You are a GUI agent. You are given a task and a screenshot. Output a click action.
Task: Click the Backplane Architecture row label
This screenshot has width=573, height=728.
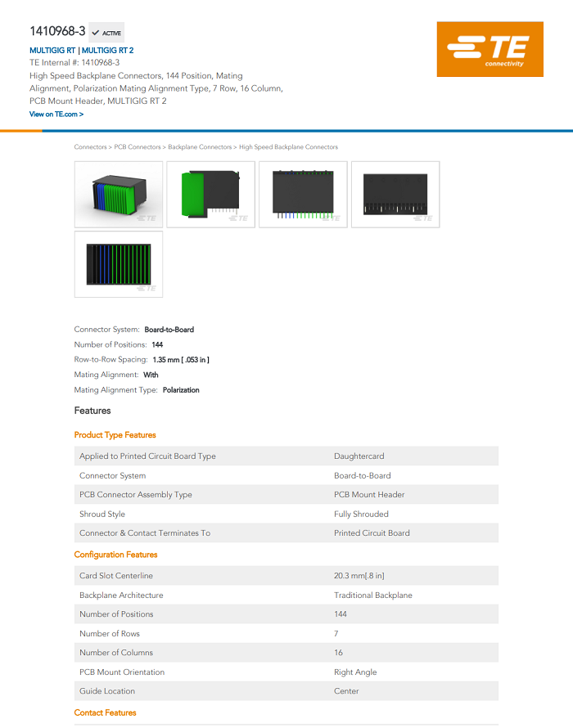pyautogui.click(x=121, y=595)
